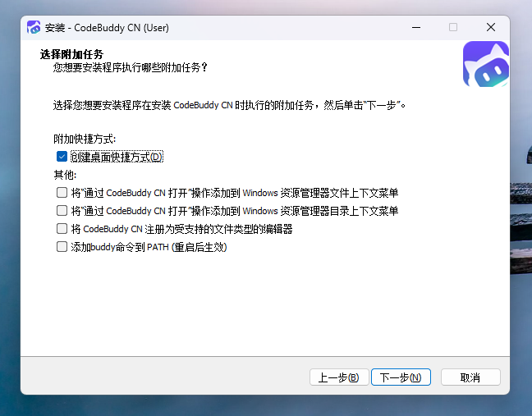Click the greyed-out maximize button
This screenshot has width=532, height=416.
452,27
